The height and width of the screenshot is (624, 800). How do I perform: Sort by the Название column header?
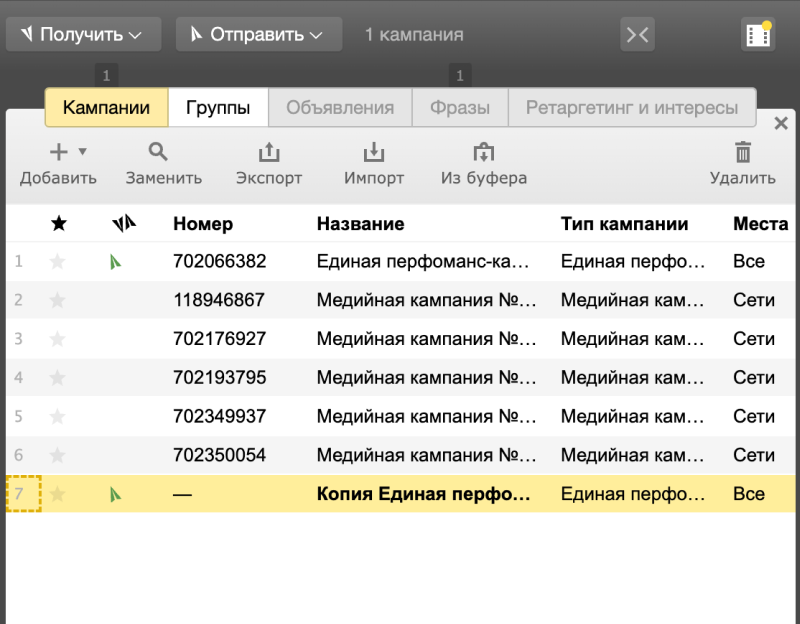360,224
